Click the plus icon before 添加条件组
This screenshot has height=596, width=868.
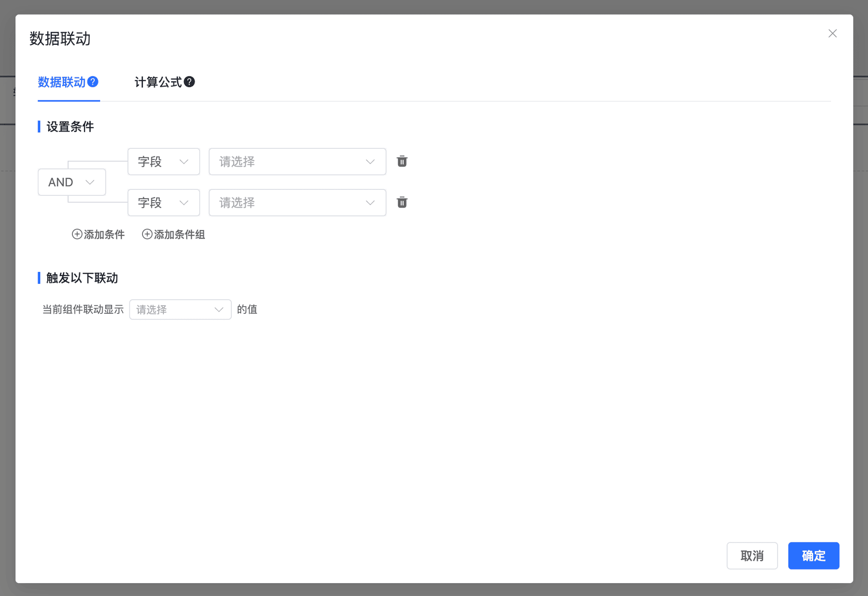[x=147, y=234]
